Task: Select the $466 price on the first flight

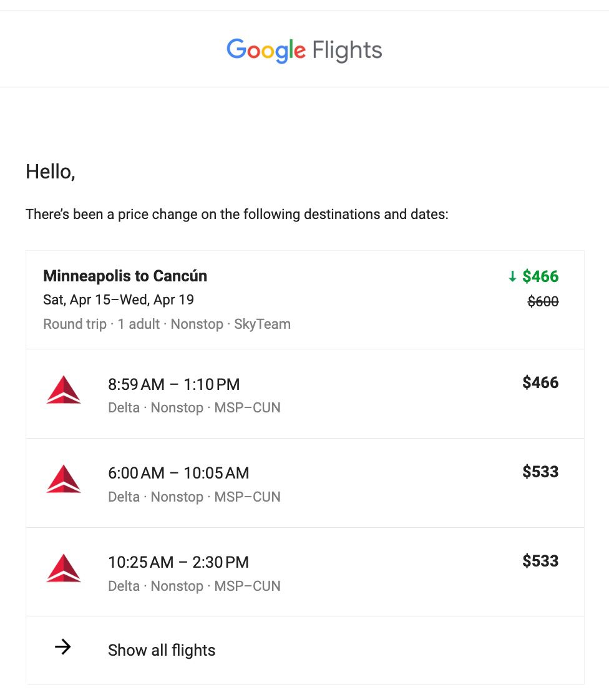Action: (x=540, y=383)
